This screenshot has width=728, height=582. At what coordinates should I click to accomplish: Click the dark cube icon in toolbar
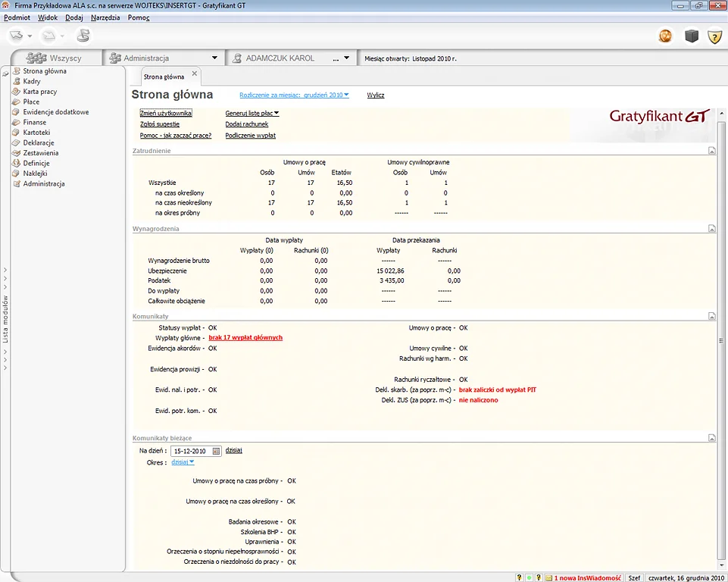point(691,36)
